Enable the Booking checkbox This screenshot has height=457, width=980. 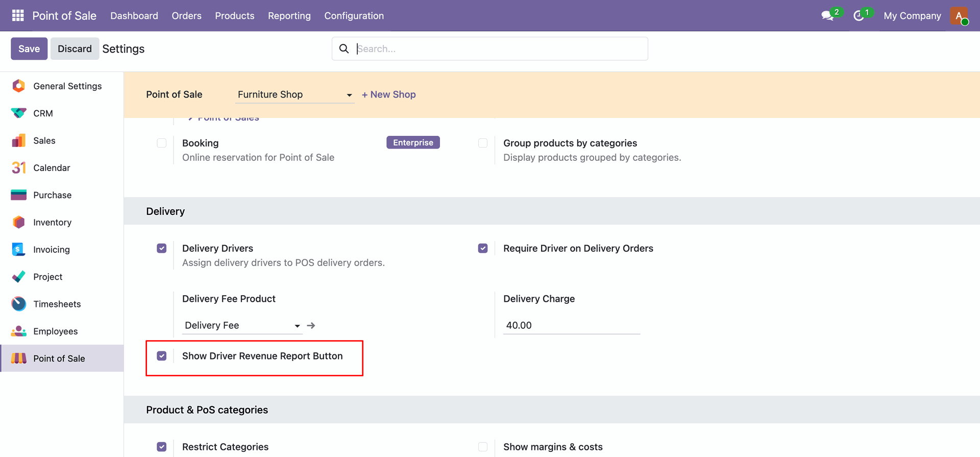click(162, 143)
